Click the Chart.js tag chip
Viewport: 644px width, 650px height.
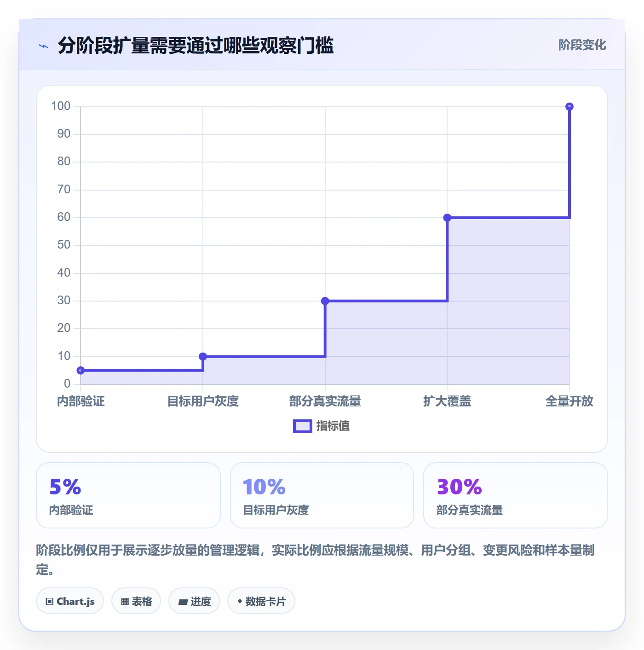click(70, 601)
